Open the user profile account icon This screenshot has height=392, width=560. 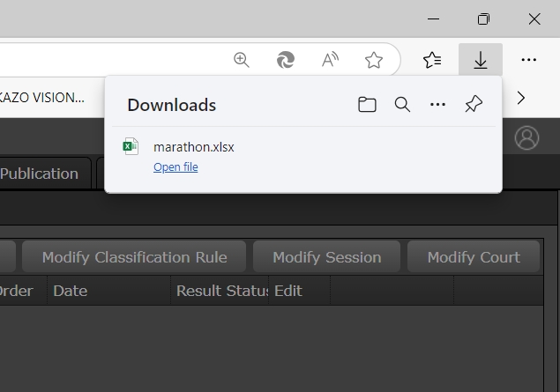point(526,138)
